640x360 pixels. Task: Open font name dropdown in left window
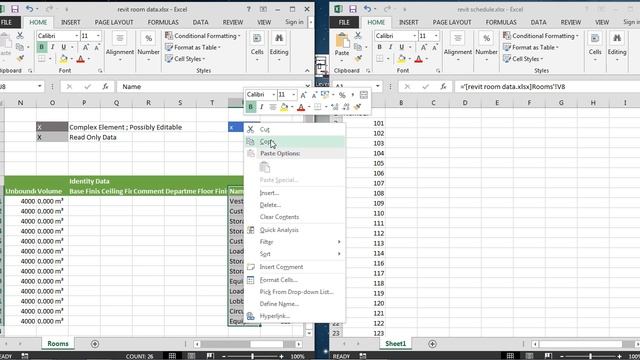[76, 36]
